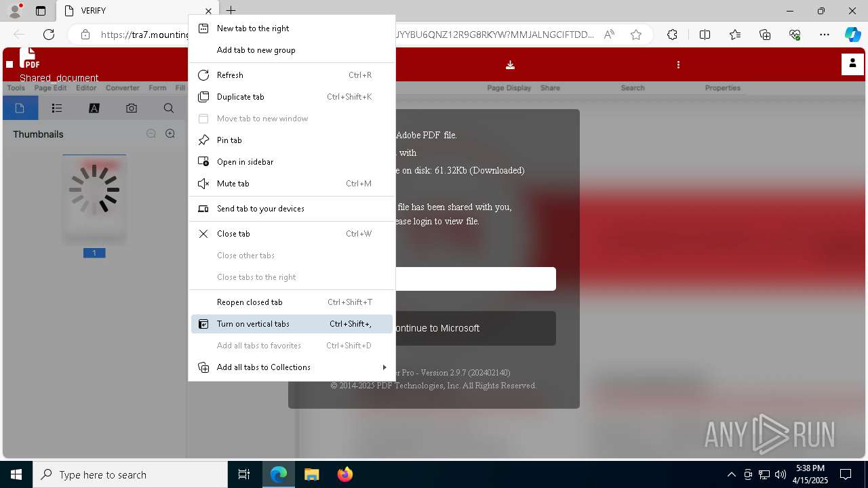Click the browser refresh button
Viewport: 868px width, 488px height.
click(49, 35)
